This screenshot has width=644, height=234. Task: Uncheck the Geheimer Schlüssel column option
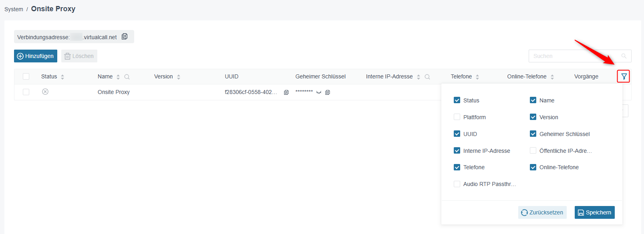pos(533,134)
